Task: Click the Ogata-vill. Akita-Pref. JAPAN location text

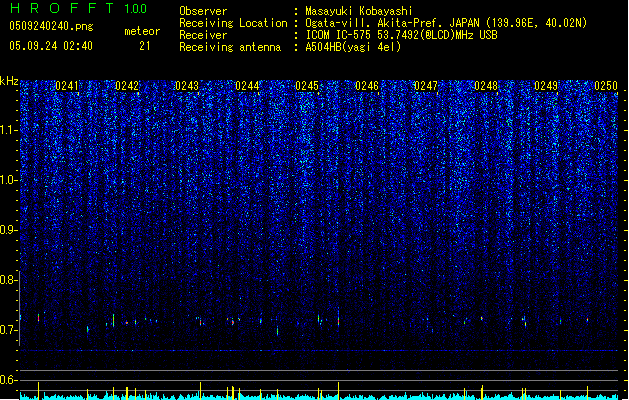Action: [x=446, y=23]
